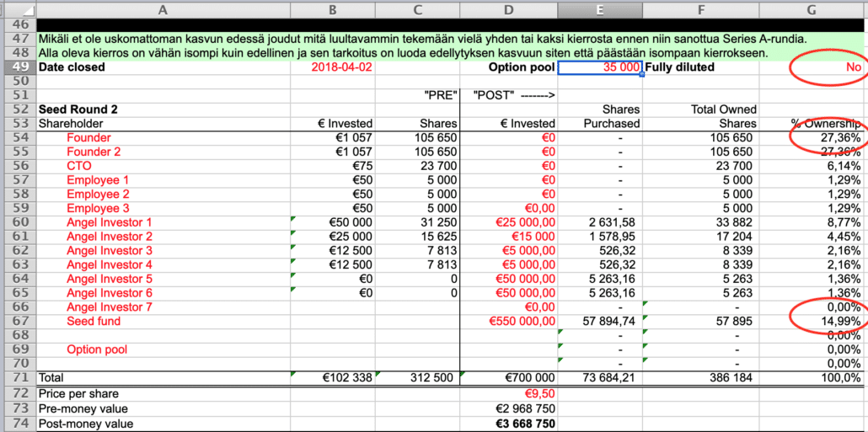Select column C header
The height and width of the screenshot is (432, 868).
(x=417, y=9)
